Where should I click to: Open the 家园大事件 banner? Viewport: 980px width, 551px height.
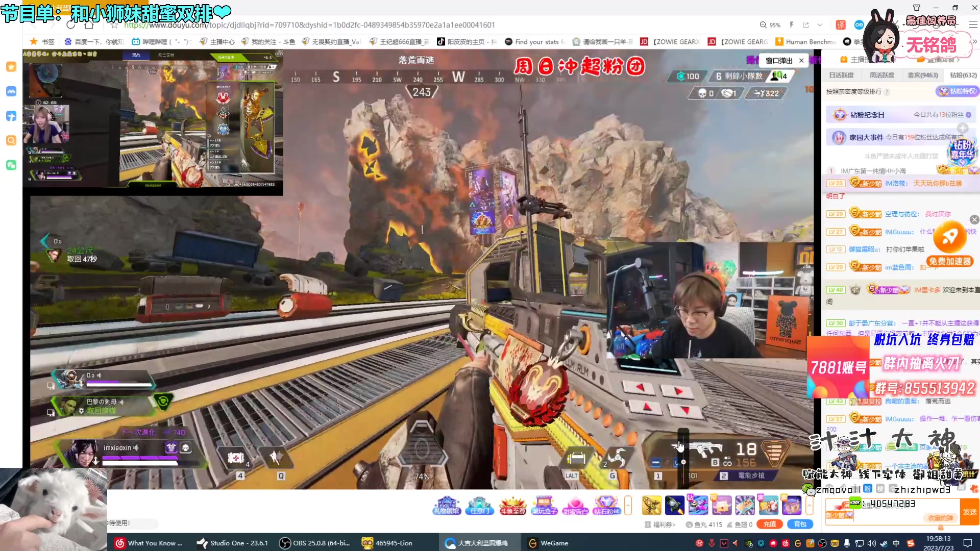click(900, 137)
